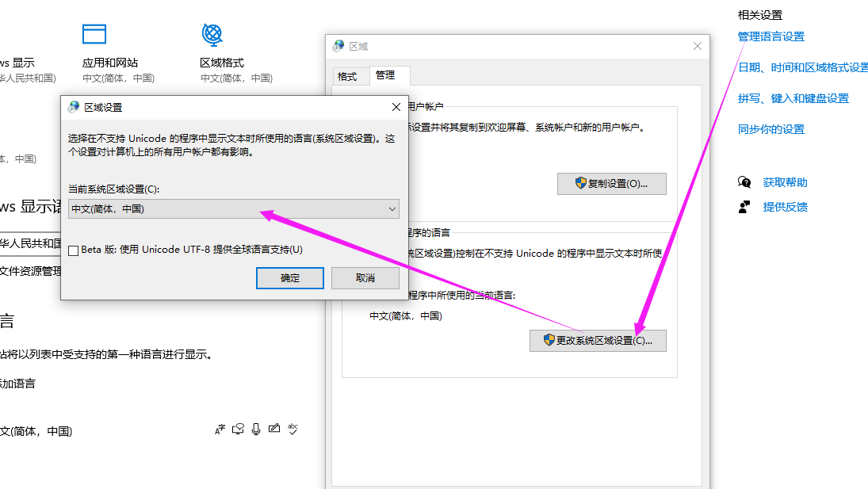Open 拼写、键入和键盘设置 link
This screenshot has width=868, height=489.
coord(793,98)
